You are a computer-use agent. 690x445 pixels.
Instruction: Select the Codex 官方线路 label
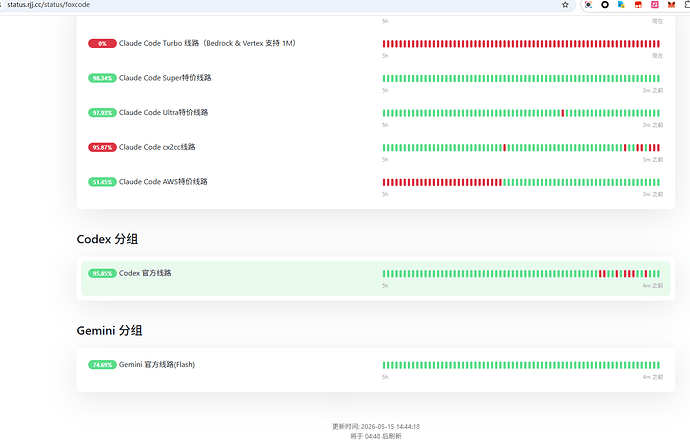coord(145,273)
